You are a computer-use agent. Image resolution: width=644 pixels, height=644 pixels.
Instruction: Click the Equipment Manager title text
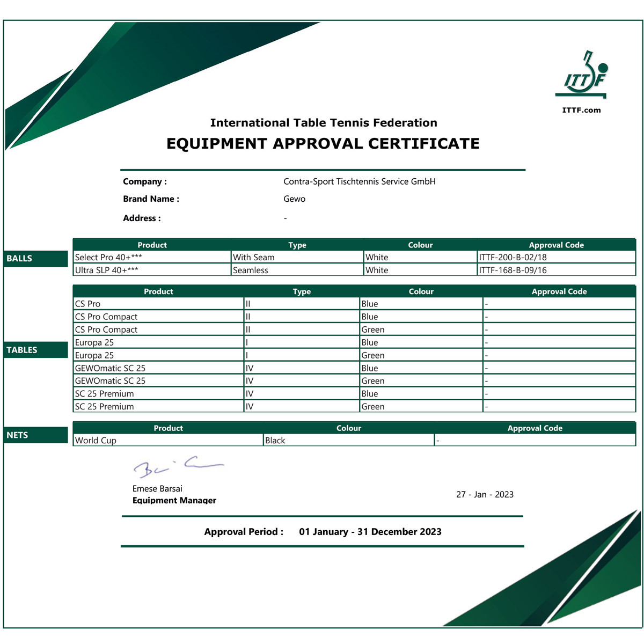(x=174, y=500)
